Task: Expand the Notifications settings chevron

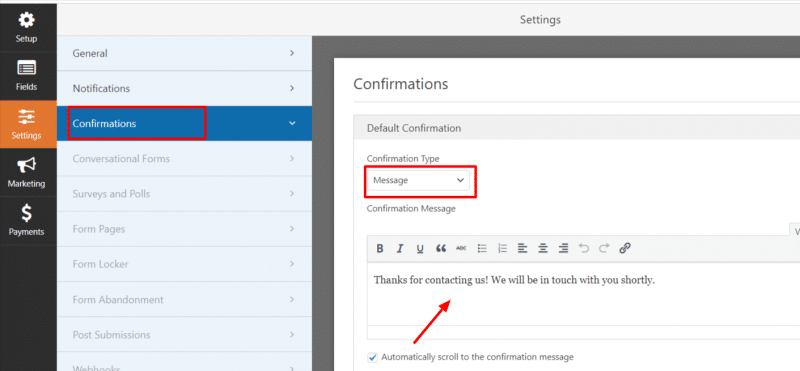Action: click(292, 88)
